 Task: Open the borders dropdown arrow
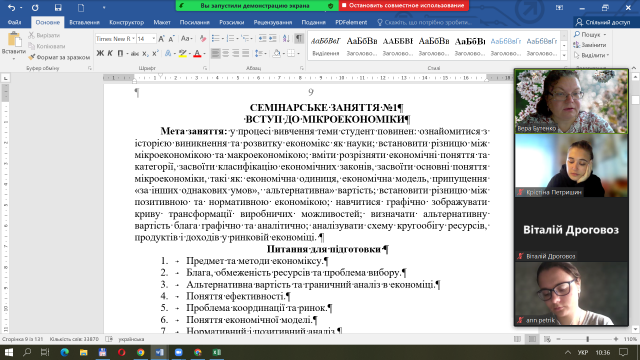pos(298,53)
